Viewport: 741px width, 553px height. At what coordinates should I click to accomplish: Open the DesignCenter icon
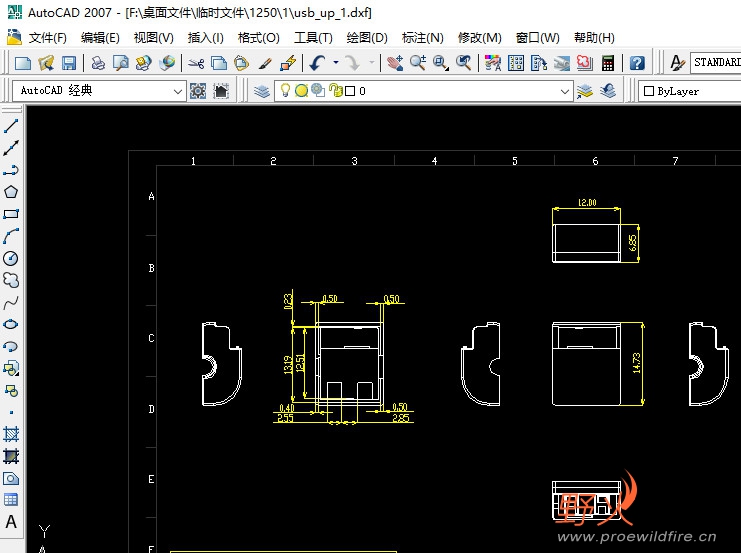pyautogui.click(x=516, y=62)
